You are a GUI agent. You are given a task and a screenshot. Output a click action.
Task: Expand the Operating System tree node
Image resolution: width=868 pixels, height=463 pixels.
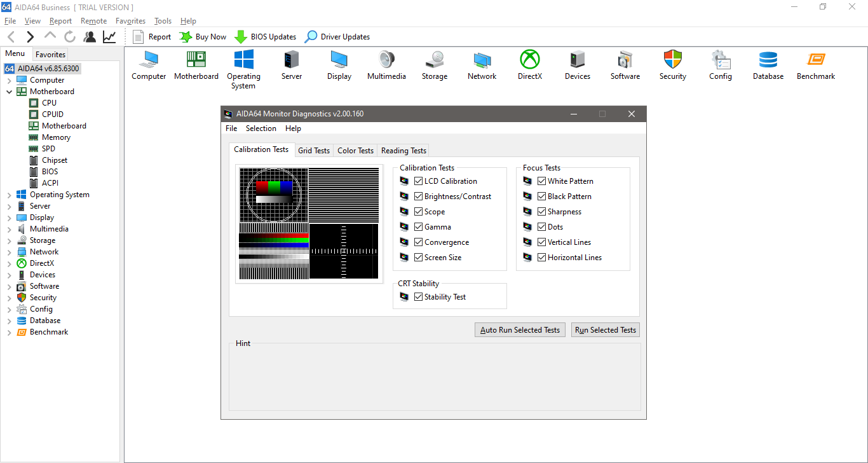click(x=9, y=195)
